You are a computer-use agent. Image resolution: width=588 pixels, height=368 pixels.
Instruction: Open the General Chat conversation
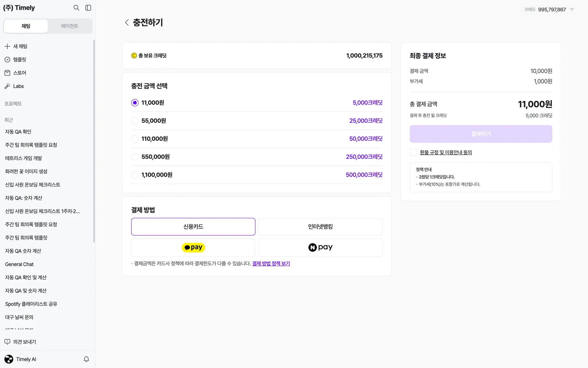point(19,264)
